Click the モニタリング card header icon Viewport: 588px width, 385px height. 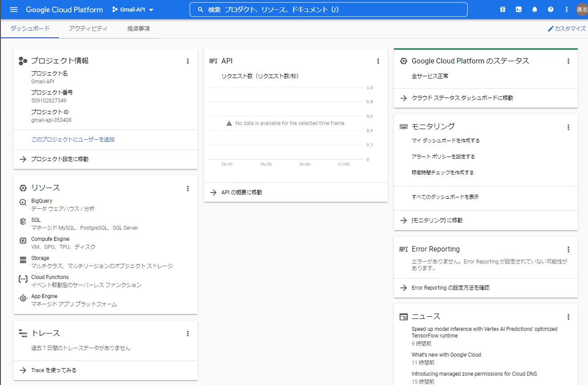coord(403,127)
